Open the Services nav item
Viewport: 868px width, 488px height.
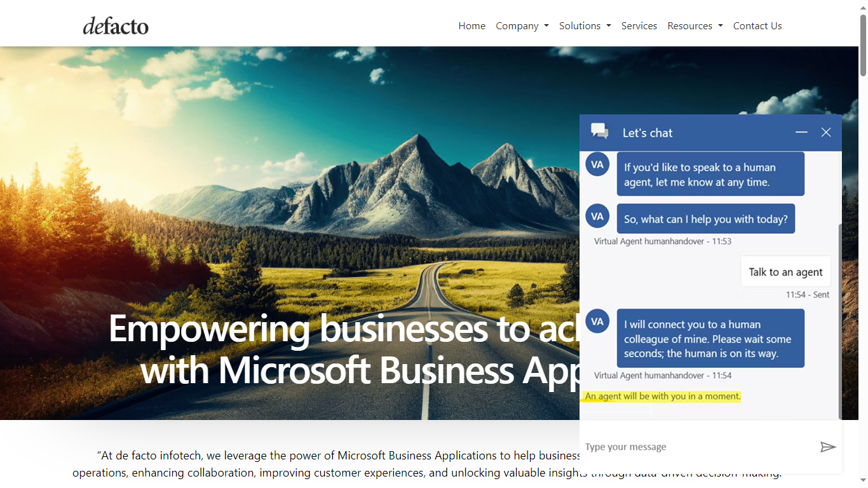coord(639,26)
